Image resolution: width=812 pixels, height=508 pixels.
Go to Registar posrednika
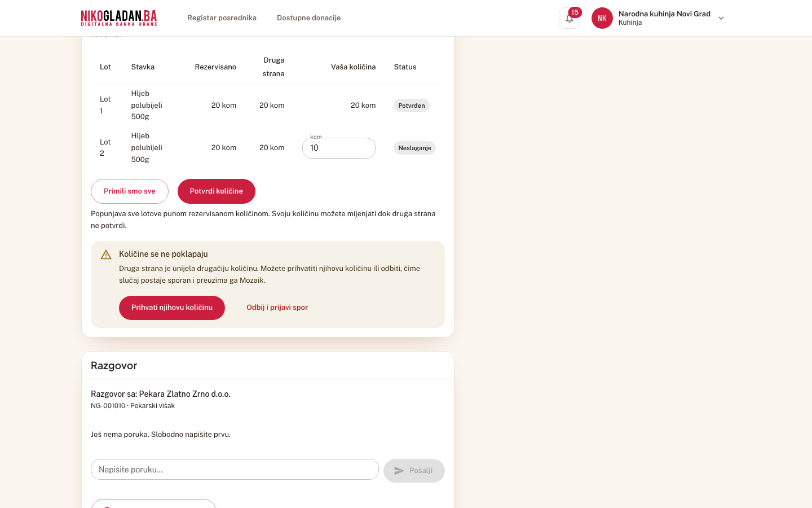click(x=222, y=18)
